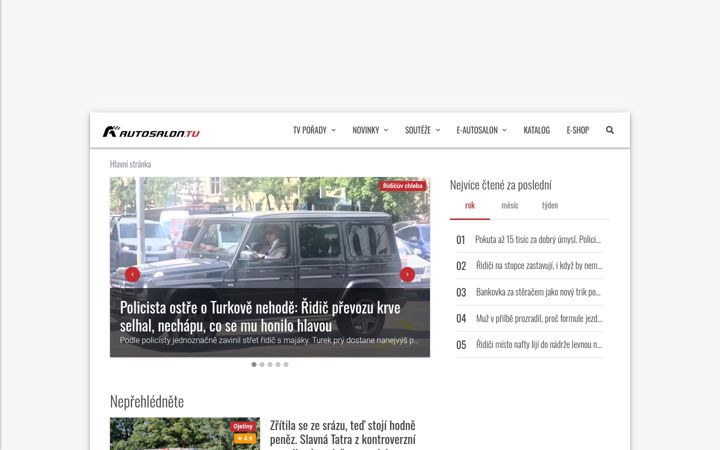Click the 'Nejvíce čtené za poslední' heading
The image size is (720, 450).
[501, 185]
